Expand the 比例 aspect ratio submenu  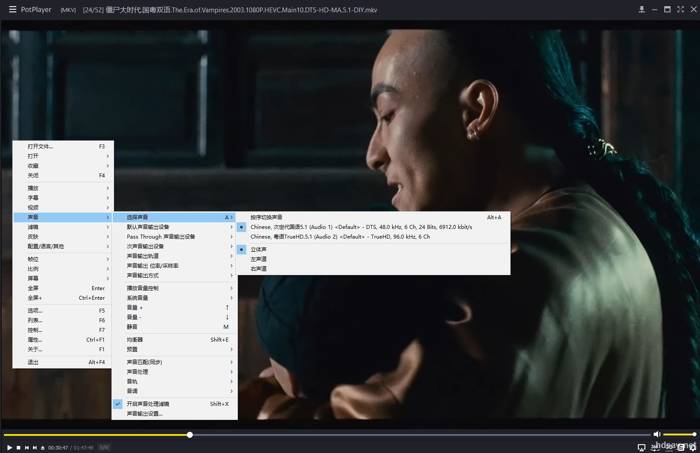[x=63, y=269]
